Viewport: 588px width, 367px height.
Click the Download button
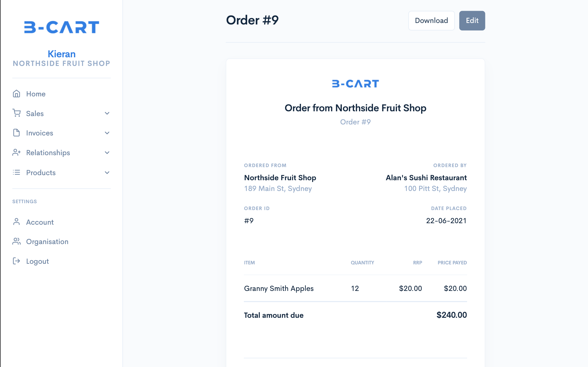[x=431, y=20]
